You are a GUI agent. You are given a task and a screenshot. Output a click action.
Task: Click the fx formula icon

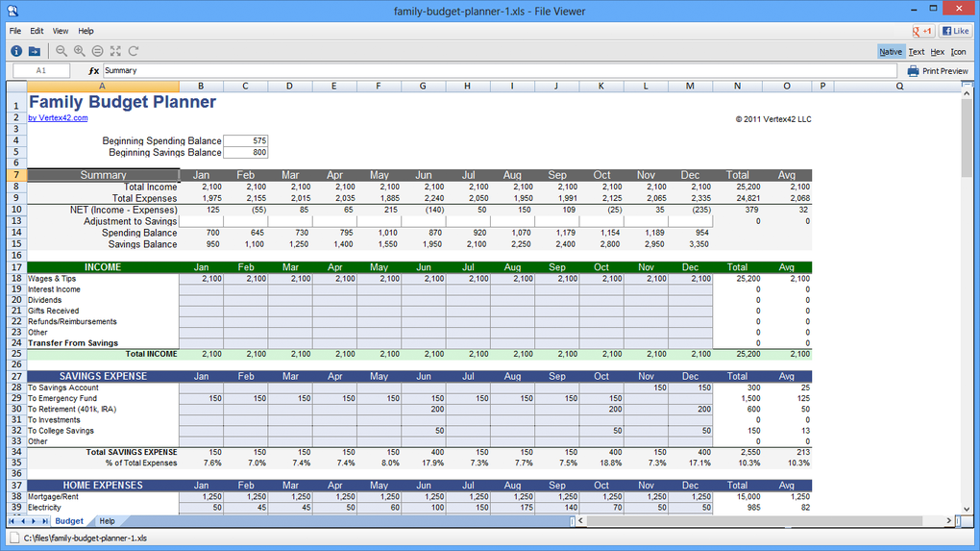pyautogui.click(x=94, y=71)
